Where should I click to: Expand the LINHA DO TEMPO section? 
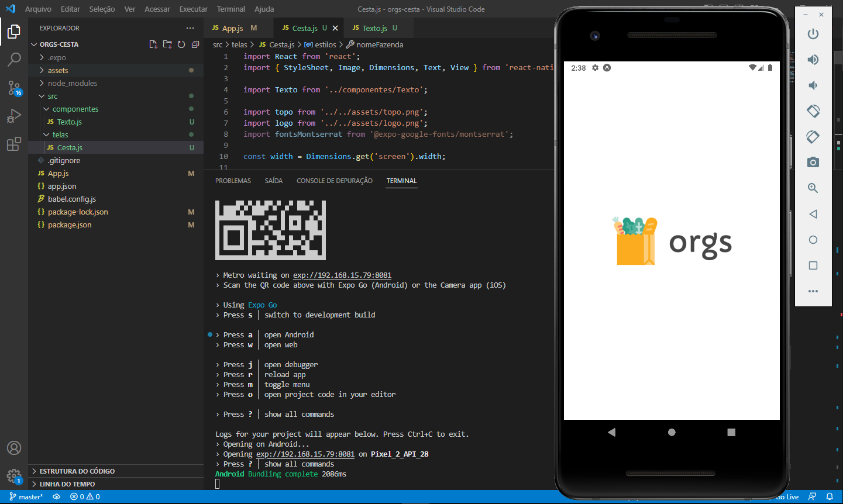(116, 484)
